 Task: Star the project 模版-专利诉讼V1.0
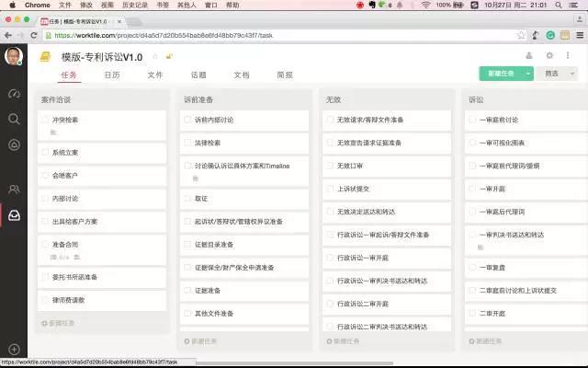pyautogui.click(x=155, y=56)
